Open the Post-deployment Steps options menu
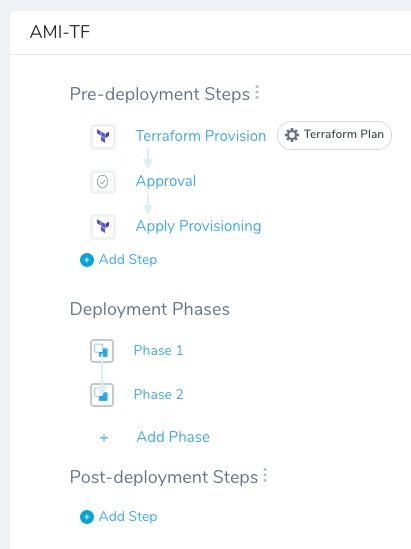Screen dimensions: 411x549 pos(265,475)
